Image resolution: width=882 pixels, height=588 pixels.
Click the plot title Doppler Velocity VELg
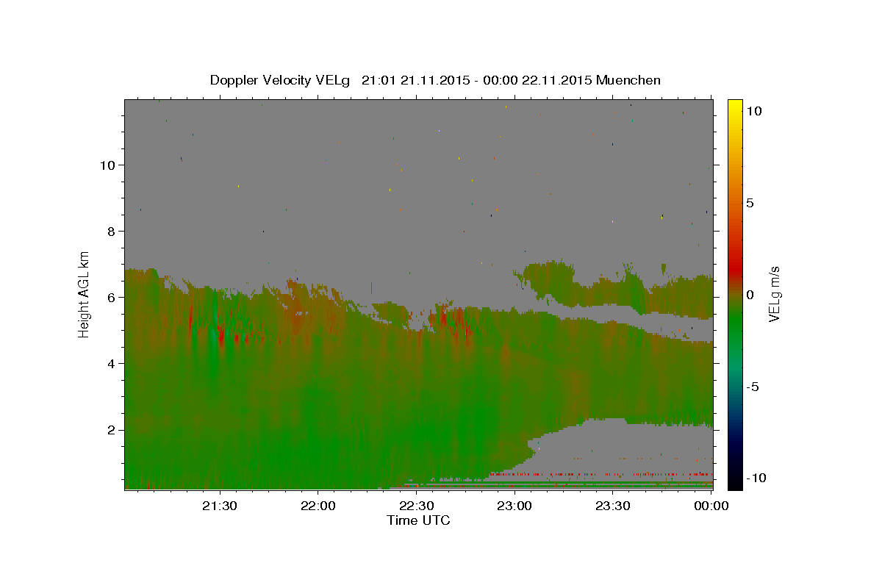click(x=281, y=80)
